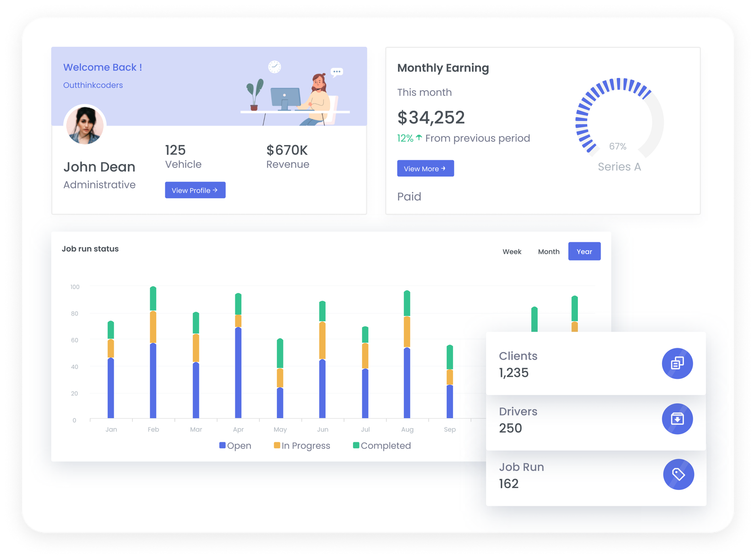Open the View Profile button

click(195, 190)
